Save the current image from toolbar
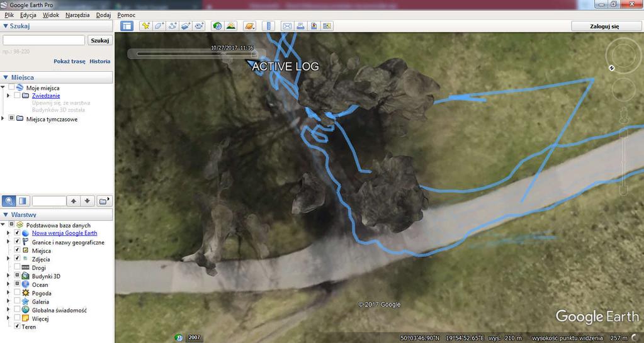 pos(314,26)
